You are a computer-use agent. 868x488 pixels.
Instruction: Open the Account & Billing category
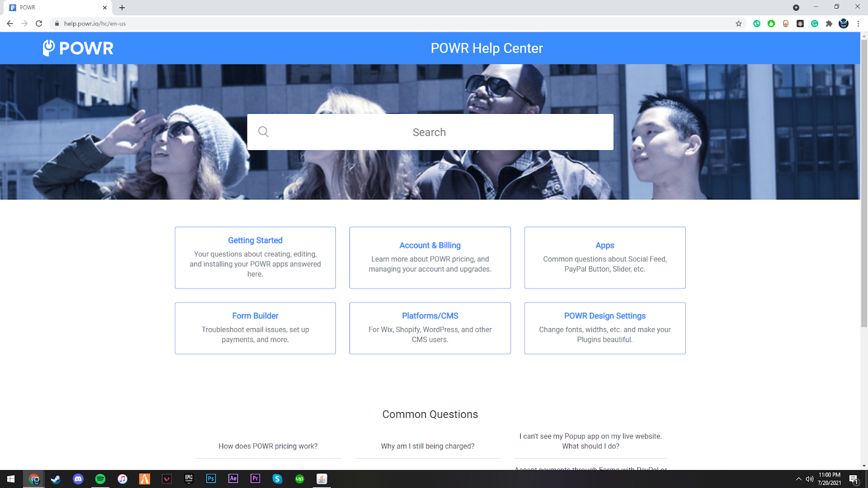[430, 258]
